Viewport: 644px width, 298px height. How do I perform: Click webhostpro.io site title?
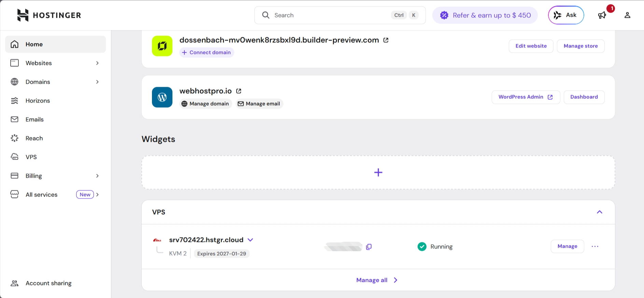point(206,91)
